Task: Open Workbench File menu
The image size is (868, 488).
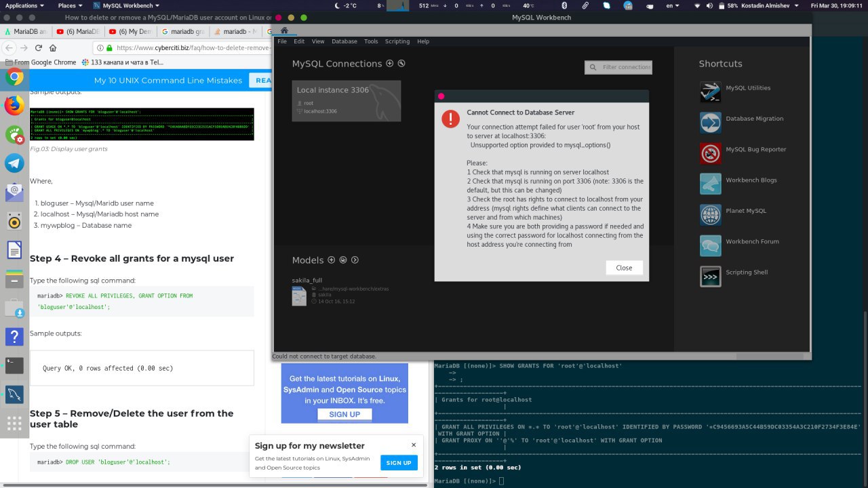Action: point(282,41)
